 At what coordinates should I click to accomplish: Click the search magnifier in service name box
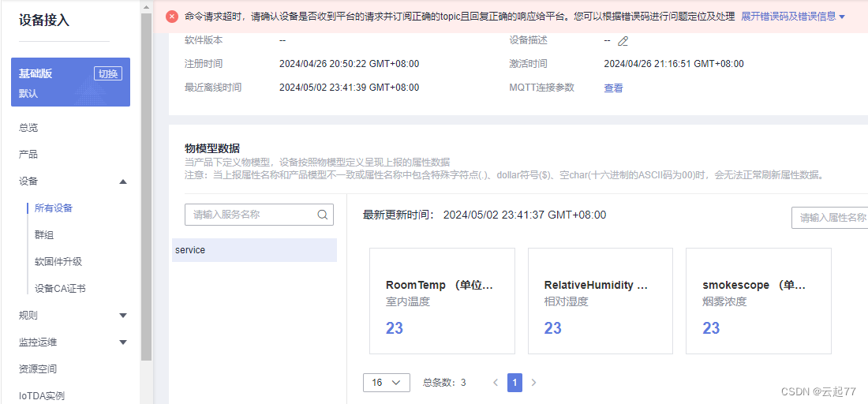[x=322, y=215]
